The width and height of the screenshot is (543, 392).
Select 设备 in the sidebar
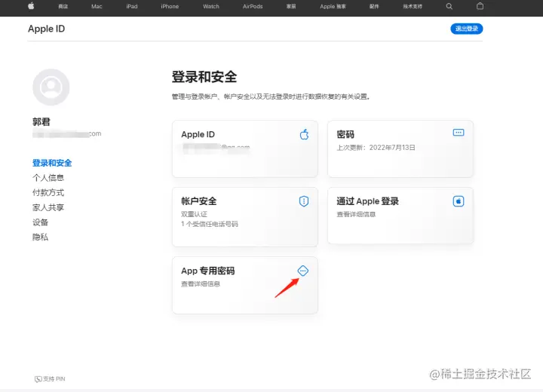click(x=40, y=222)
